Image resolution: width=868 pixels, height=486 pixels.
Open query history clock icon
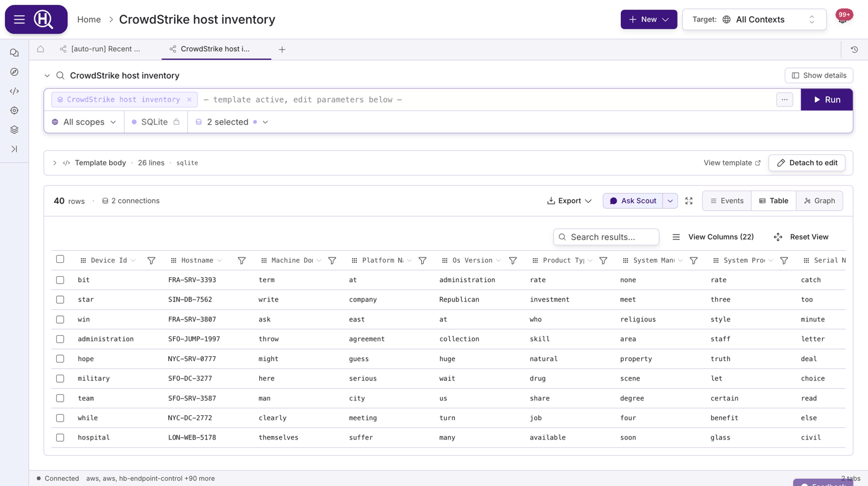click(854, 49)
